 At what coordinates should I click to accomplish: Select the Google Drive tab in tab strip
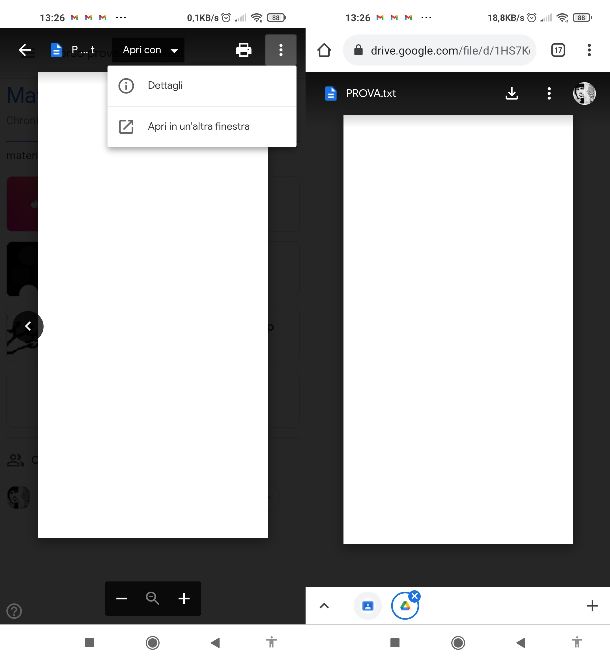pyautogui.click(x=405, y=606)
